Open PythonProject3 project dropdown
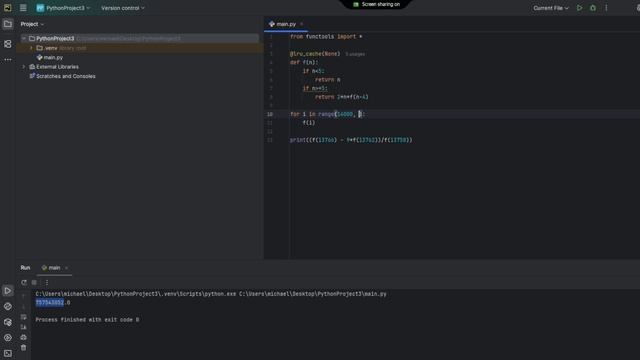 point(63,8)
